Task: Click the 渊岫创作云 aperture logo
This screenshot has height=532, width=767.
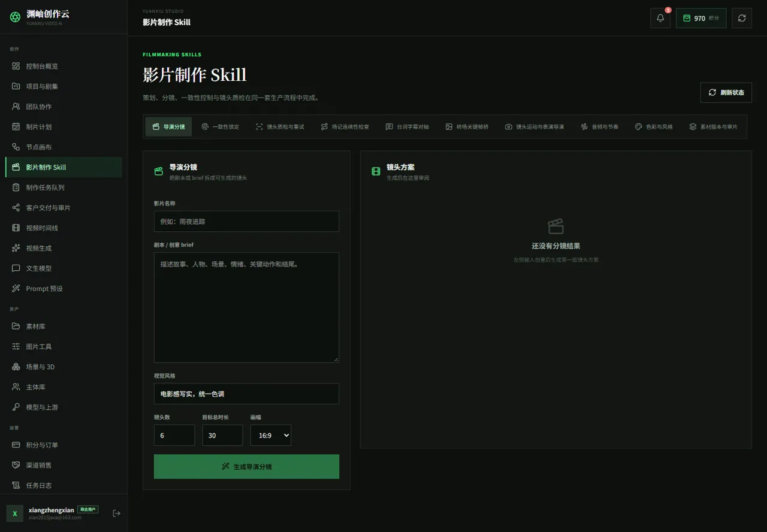Action: (15, 17)
